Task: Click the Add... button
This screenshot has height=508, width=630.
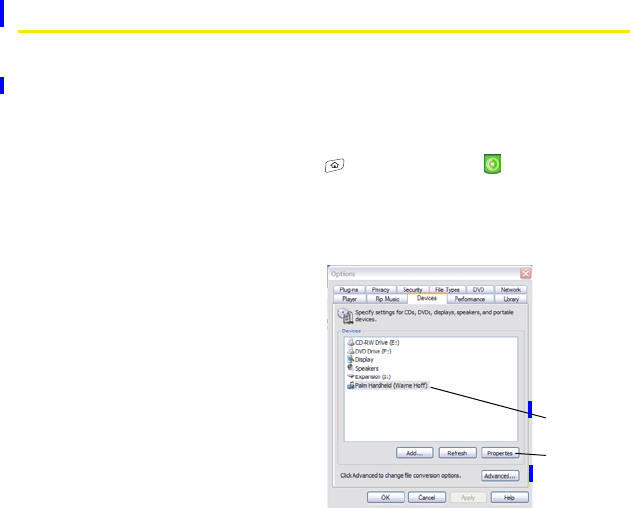Action: click(x=415, y=453)
